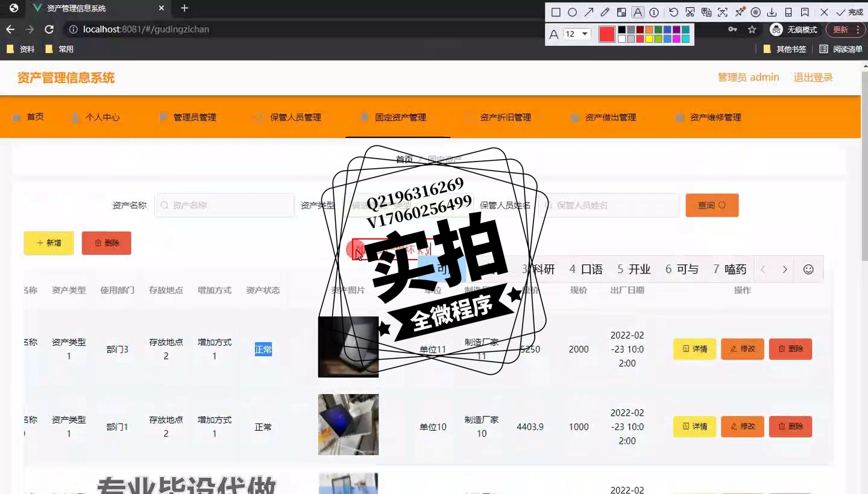
Task: Download the screenshot to file
Action: point(772,12)
